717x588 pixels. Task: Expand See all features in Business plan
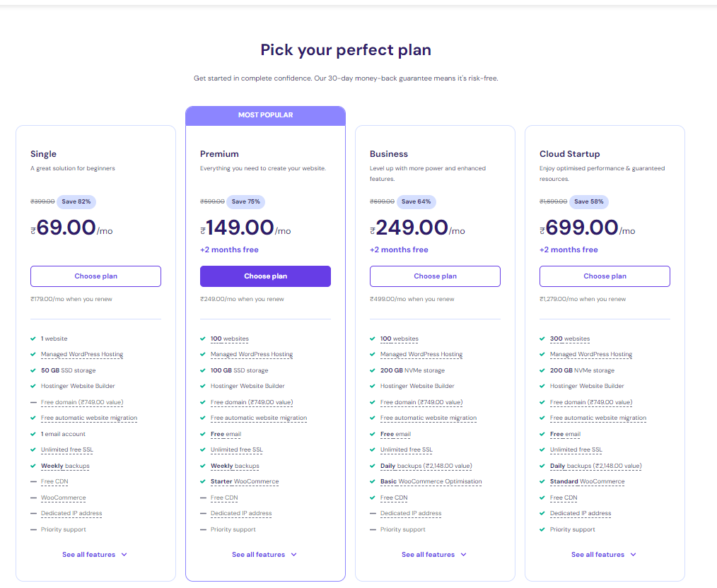click(x=434, y=555)
